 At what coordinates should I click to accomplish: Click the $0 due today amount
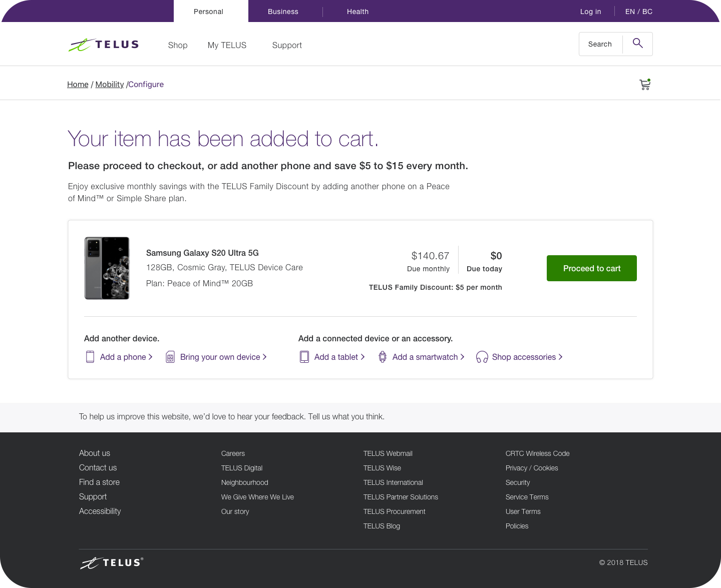tap(496, 256)
